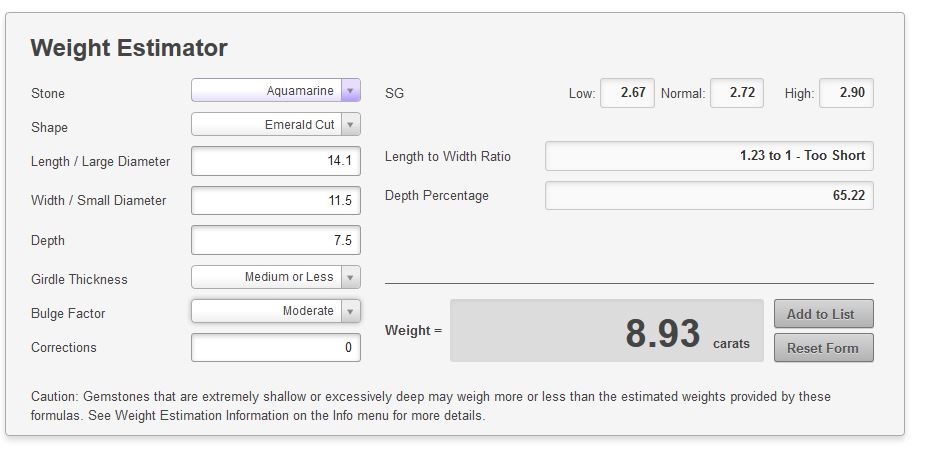The image size is (932, 449).
Task: Select the SG Low value box
Action: coord(628,93)
